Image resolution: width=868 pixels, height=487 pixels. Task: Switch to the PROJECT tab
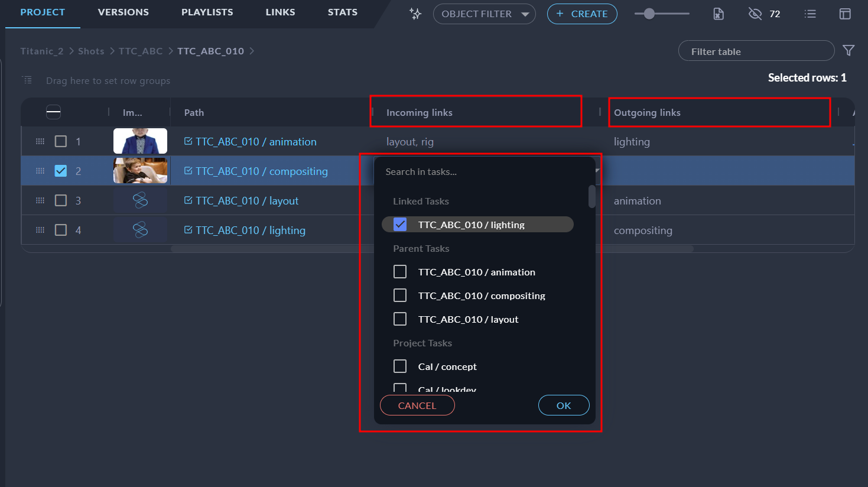click(x=43, y=12)
